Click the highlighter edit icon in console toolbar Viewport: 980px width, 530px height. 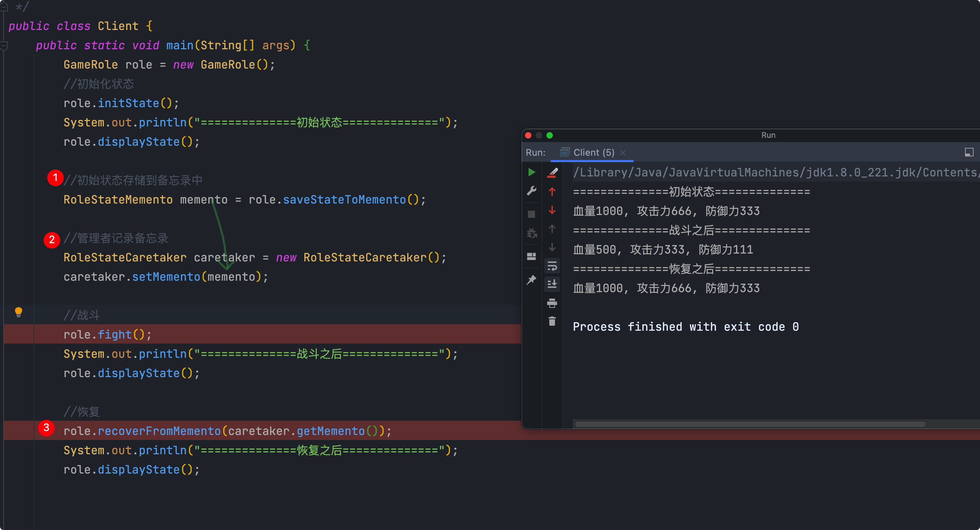552,173
